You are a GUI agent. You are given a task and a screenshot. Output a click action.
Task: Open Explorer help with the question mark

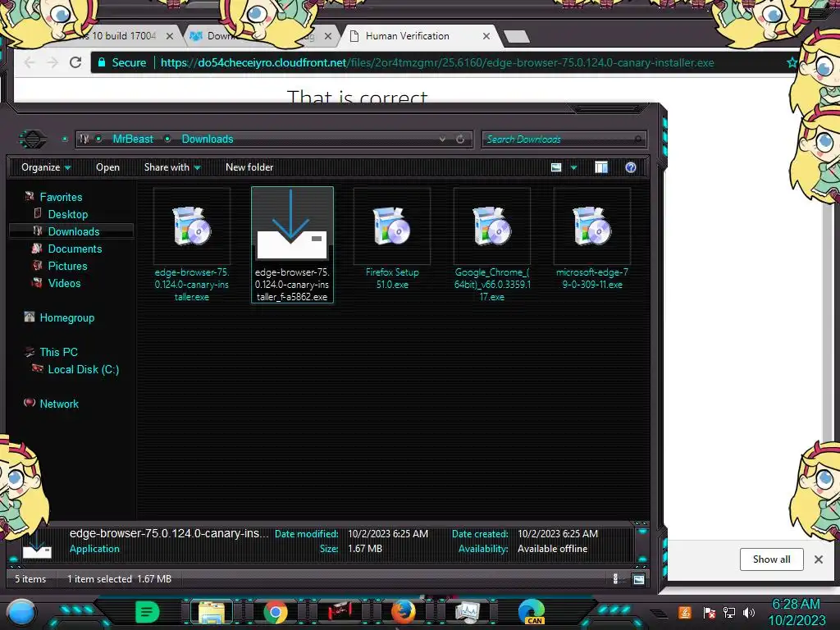coord(631,167)
